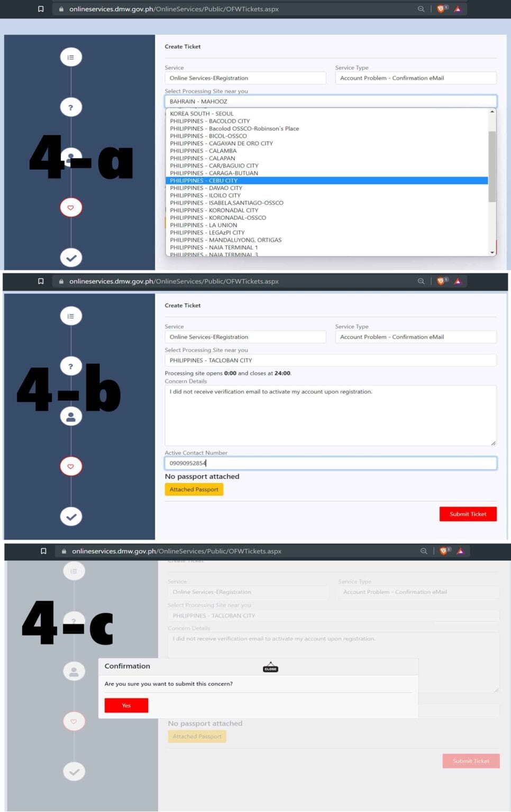Screen dimensions: 511x812
Task: Click the orange warning triangle icon near Shields
Action: pyautogui.click(x=458, y=8)
